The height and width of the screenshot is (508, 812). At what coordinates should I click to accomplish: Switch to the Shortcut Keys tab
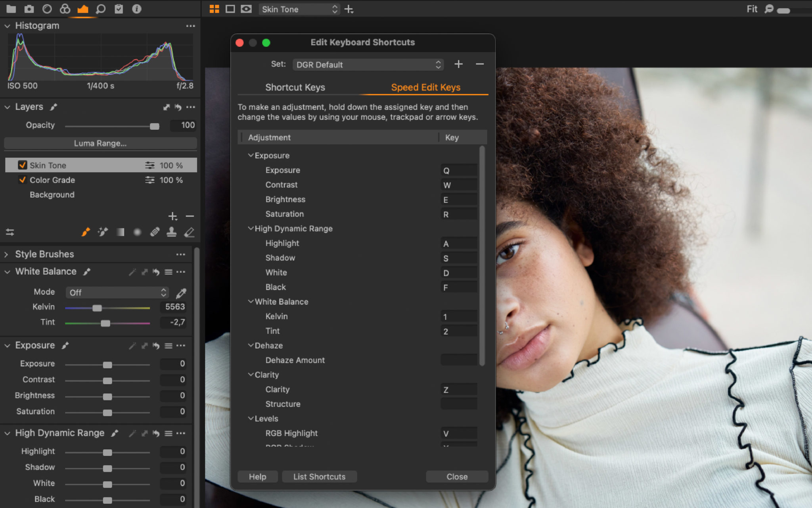pyautogui.click(x=295, y=87)
